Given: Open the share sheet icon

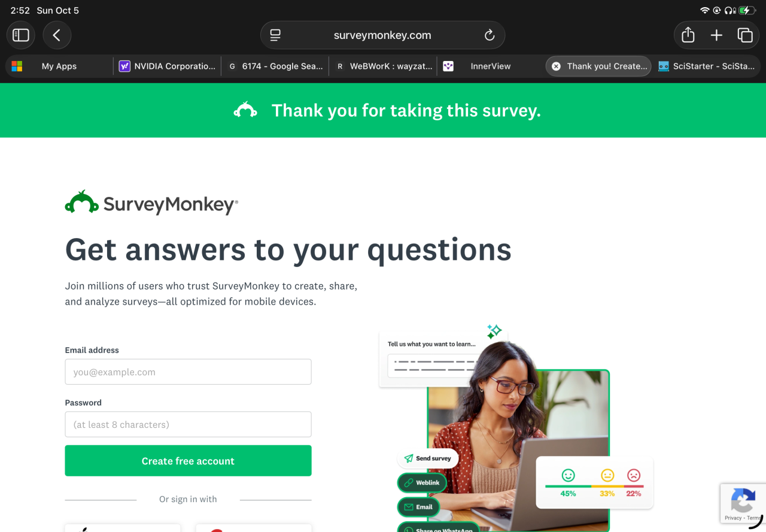Looking at the screenshot, I should pyautogui.click(x=688, y=35).
